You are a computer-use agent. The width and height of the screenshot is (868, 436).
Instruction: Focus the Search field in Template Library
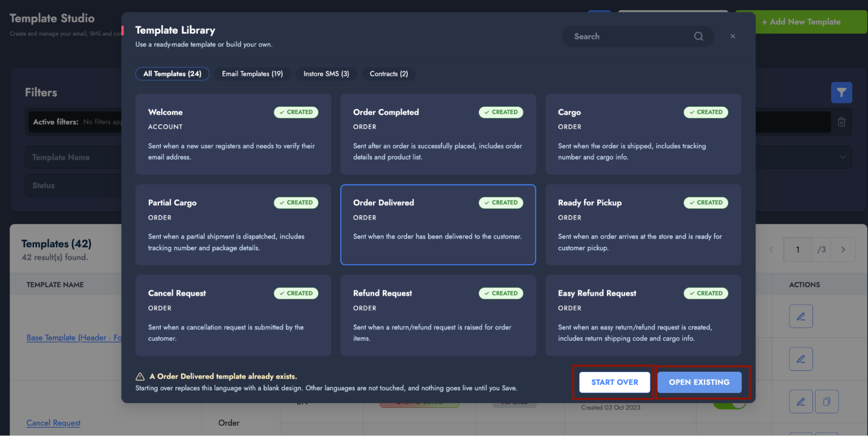[638, 37]
